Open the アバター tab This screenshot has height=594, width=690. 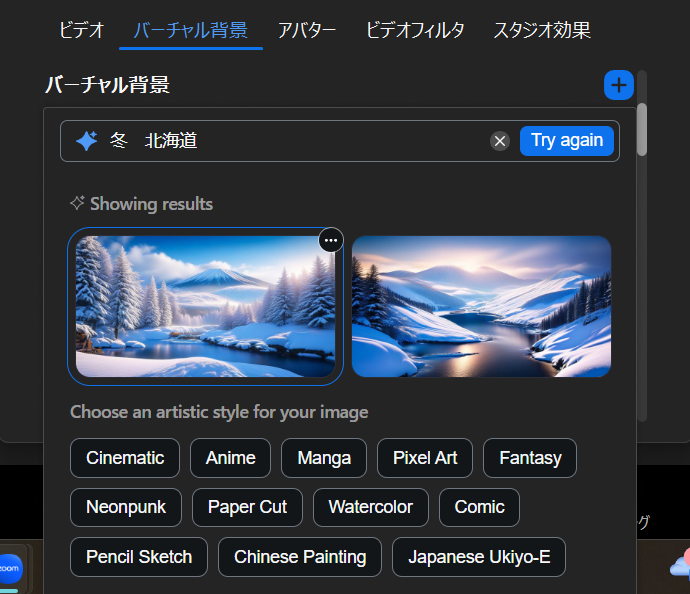pos(307,30)
